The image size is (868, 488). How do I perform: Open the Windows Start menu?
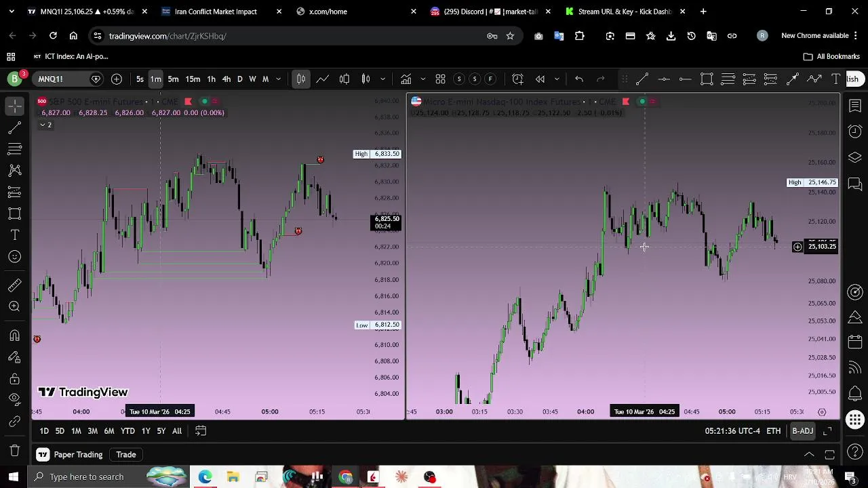[14, 476]
